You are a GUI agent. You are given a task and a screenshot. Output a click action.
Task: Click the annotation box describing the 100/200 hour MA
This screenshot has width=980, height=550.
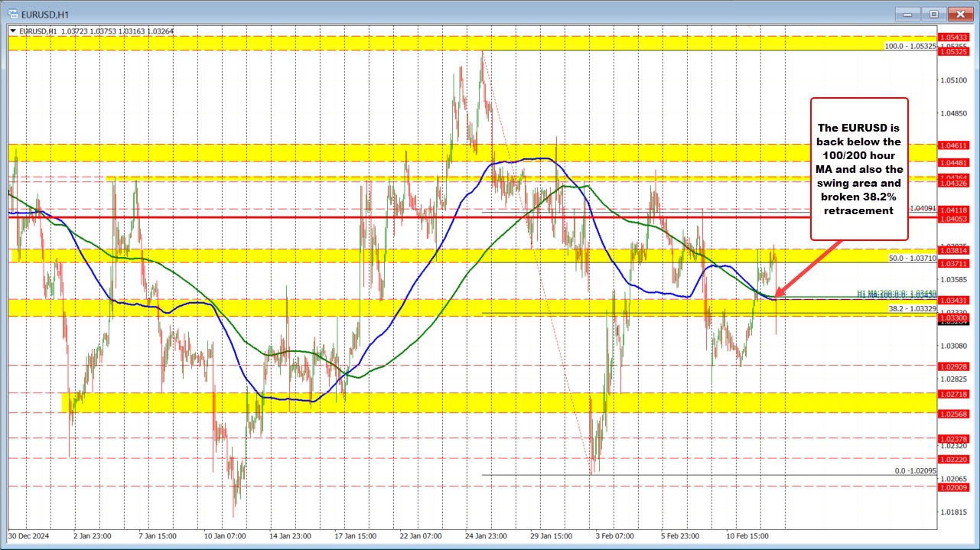[x=858, y=168]
